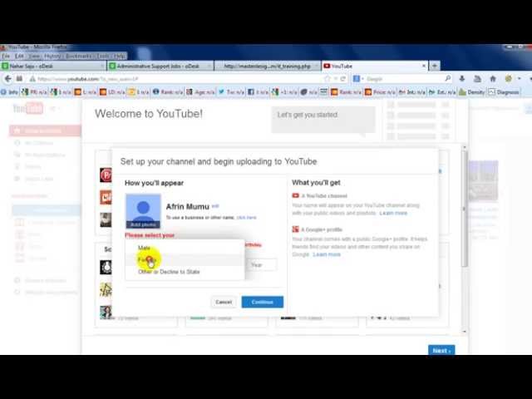Click the Facebook 'n/a' toolbar item
The height and width of the screenshot is (399, 532).
(258, 92)
